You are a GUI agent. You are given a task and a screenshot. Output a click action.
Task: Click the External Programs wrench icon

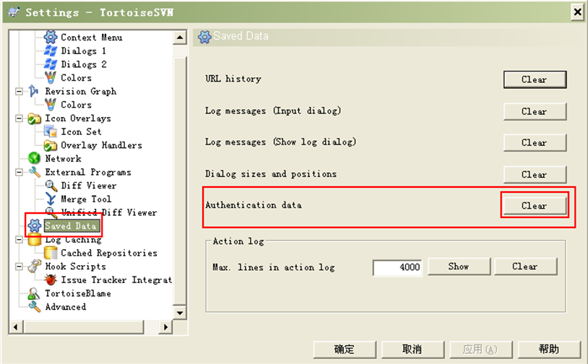pos(34,172)
